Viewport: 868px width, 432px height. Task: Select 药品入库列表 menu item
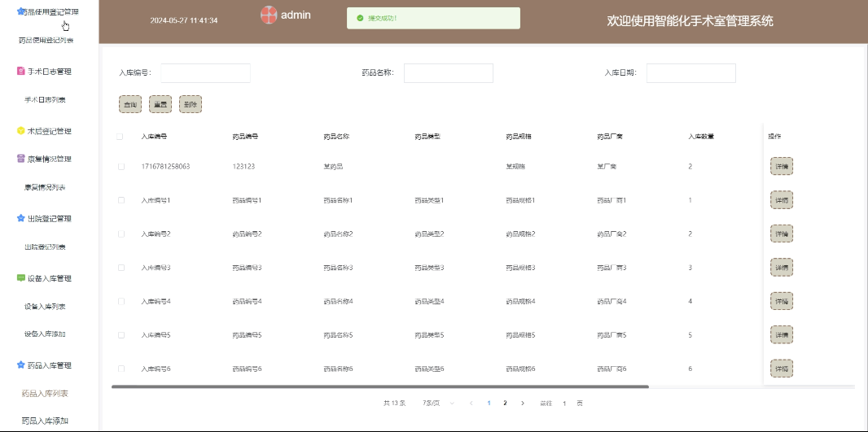click(x=45, y=393)
